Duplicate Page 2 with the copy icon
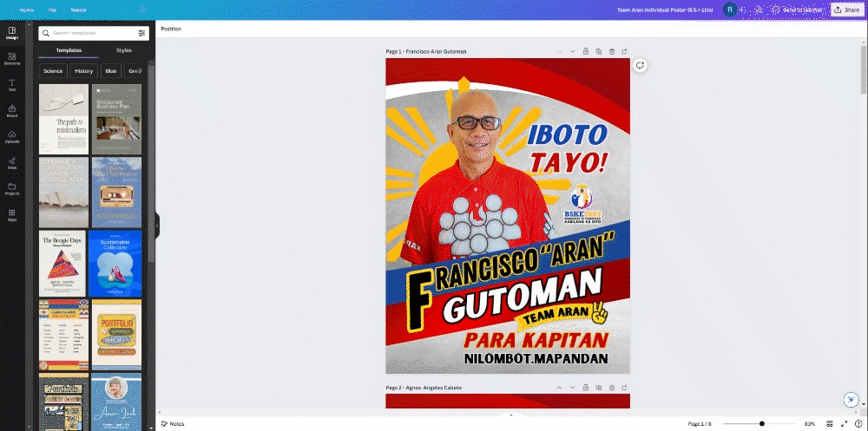Viewport: 868px width, 431px height. (x=599, y=388)
